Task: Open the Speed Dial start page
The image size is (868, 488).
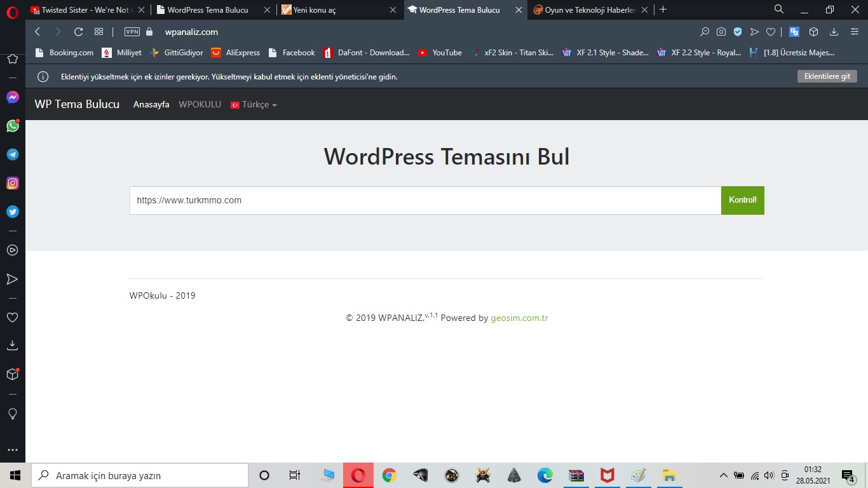Action: coord(98,32)
